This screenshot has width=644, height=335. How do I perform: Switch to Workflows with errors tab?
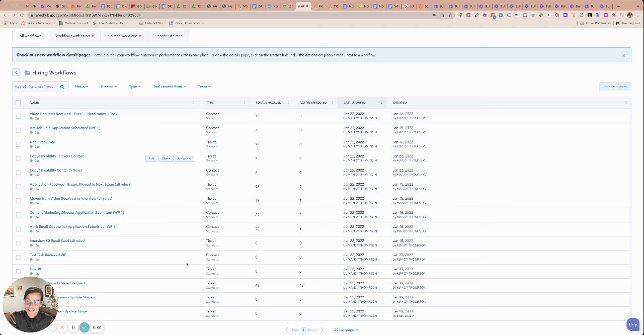74,36
